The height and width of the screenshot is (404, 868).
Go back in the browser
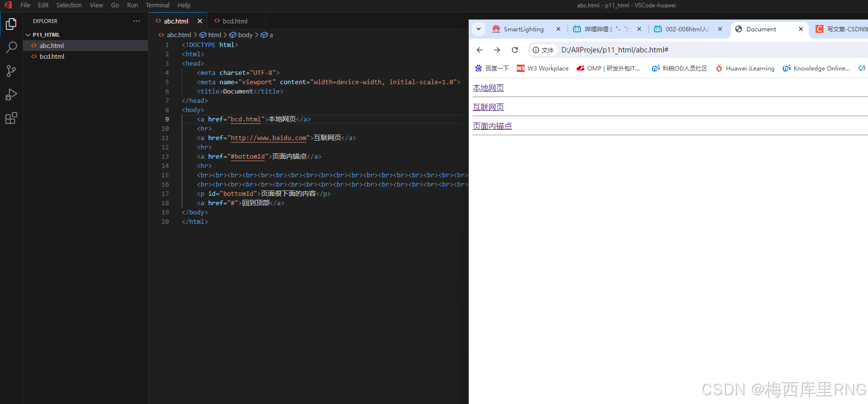tap(480, 50)
